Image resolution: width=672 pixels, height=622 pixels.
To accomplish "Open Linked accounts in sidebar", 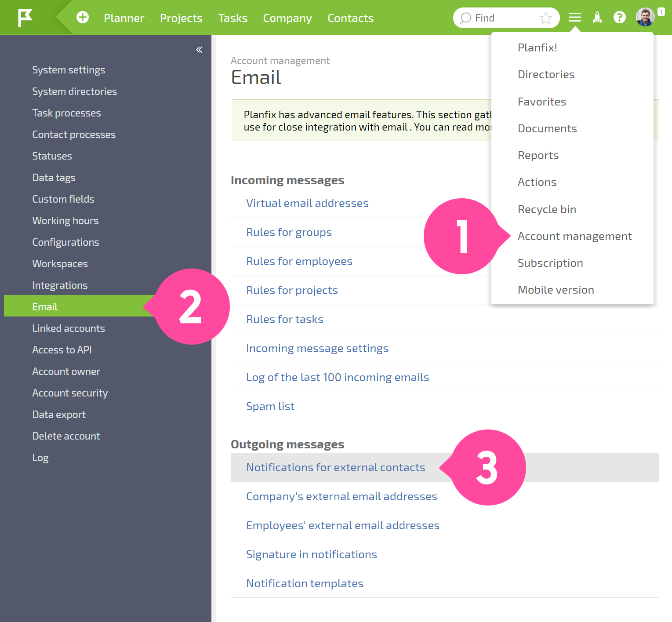I will pyautogui.click(x=69, y=328).
